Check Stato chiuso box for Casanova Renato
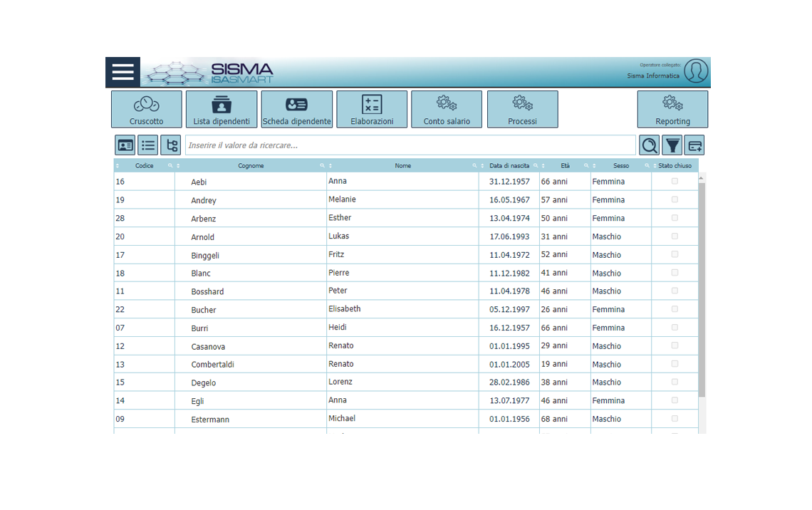 pos(675,346)
